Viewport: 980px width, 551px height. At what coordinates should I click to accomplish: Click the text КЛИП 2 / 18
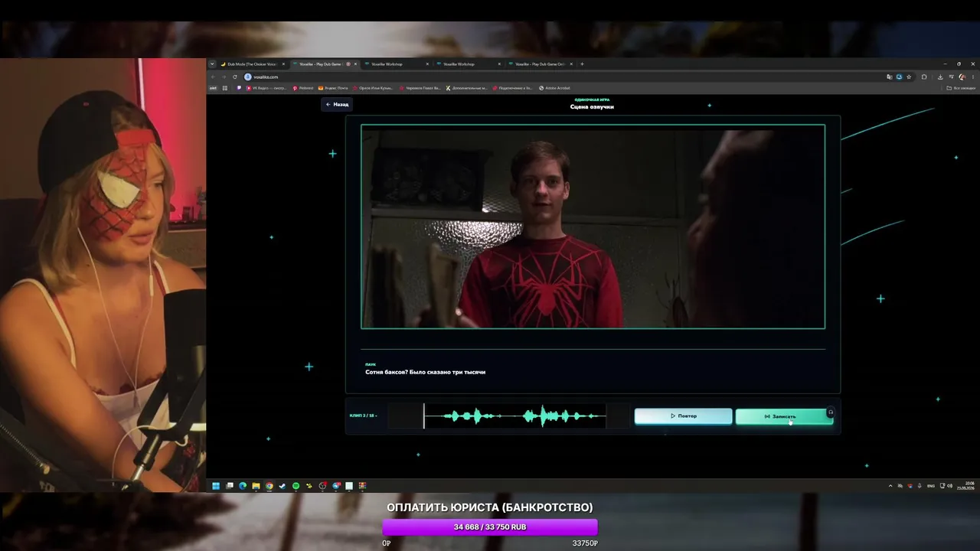pyautogui.click(x=363, y=416)
